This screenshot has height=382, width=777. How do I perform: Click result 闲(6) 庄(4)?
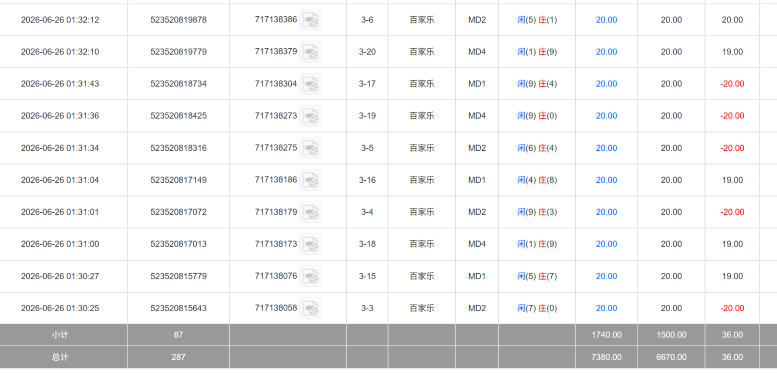(537, 148)
